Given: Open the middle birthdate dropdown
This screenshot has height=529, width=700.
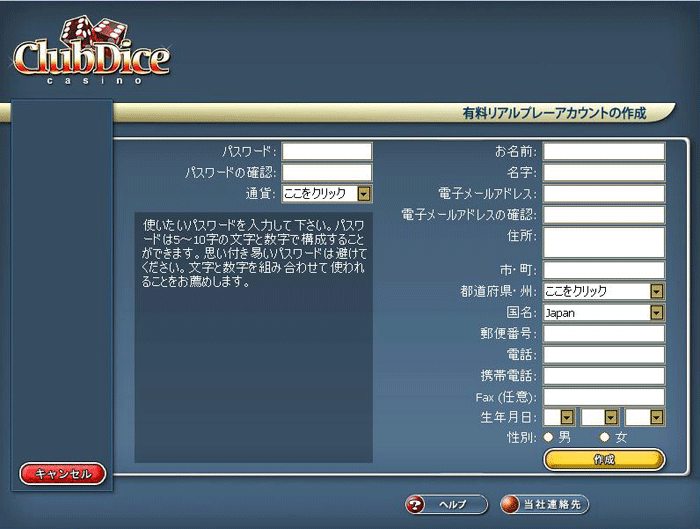Looking at the screenshot, I should (x=600, y=417).
